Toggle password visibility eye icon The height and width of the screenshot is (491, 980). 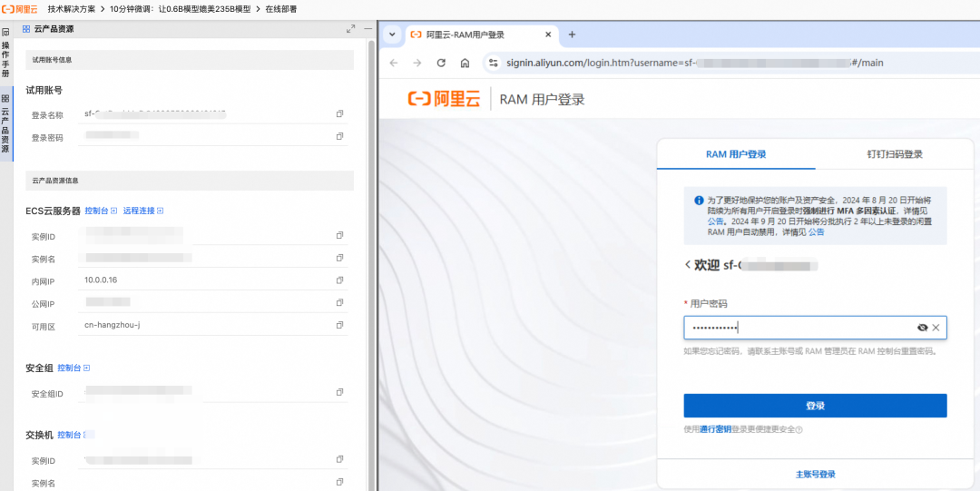pyautogui.click(x=922, y=328)
